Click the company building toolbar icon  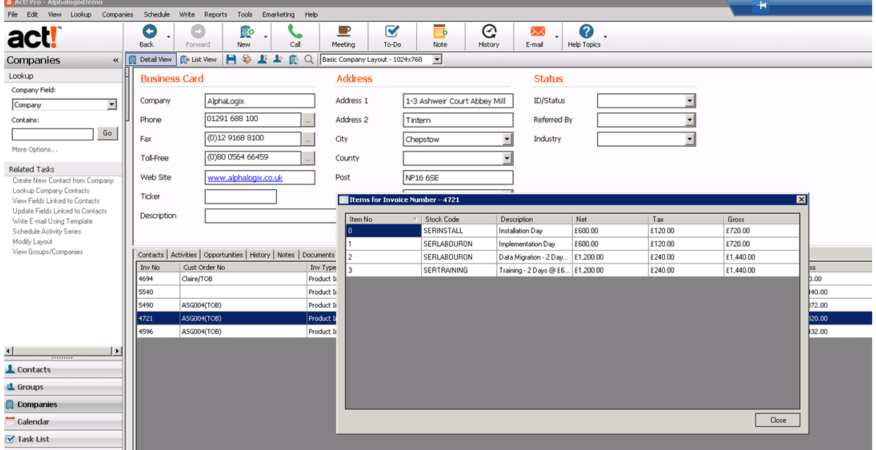pyautogui.click(x=293, y=59)
